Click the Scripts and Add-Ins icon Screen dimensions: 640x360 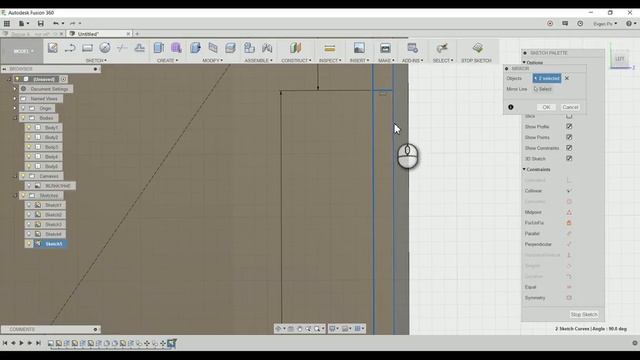412,48
